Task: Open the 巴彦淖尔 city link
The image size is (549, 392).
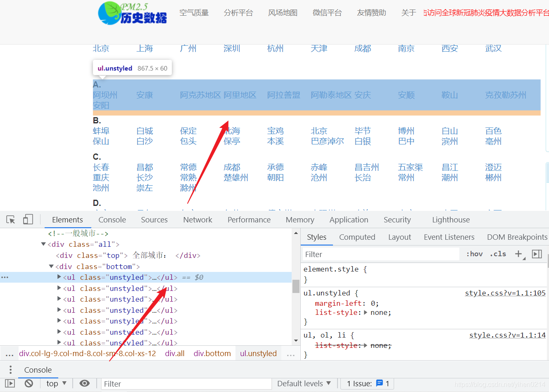Action: tap(327, 141)
